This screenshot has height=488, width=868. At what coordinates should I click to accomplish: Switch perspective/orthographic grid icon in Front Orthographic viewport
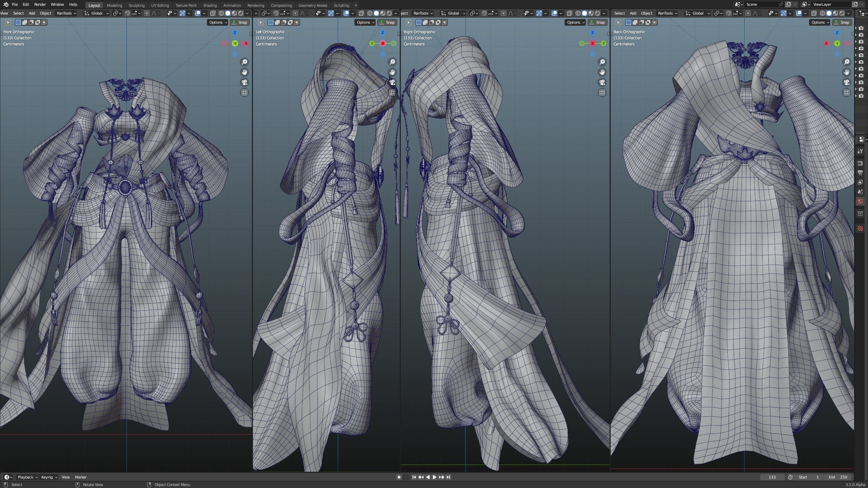pos(244,93)
